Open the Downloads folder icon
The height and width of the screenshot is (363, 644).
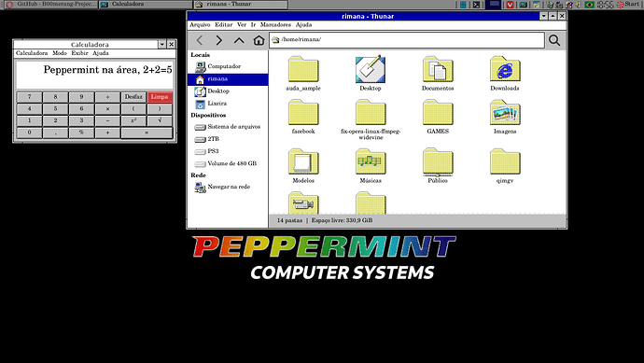pos(505,69)
